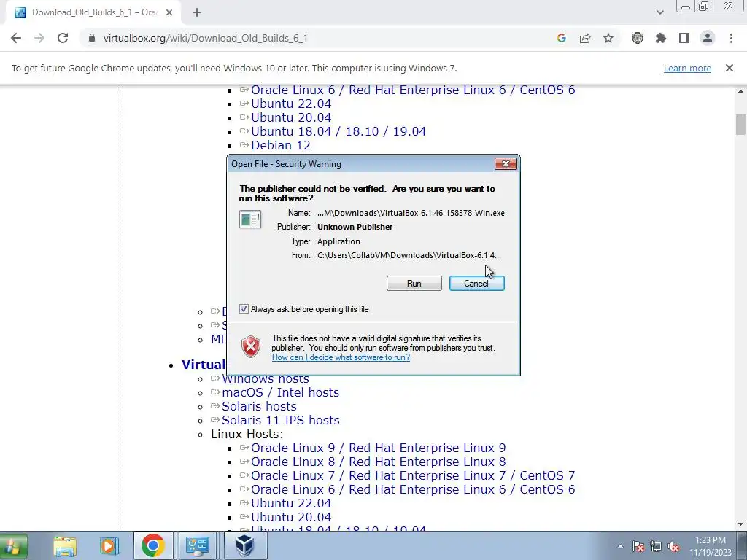Viewport: 747px width, 560px height.
Task: Switch to Chrome in the taskbar
Action: click(153, 545)
